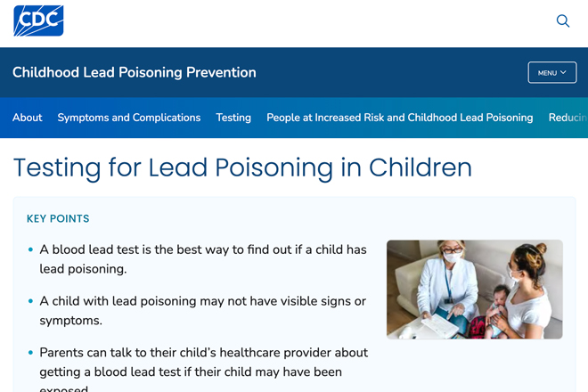Click the Testing for Lead Poisoning heading
Screen dimensions: 588x392
242,167
